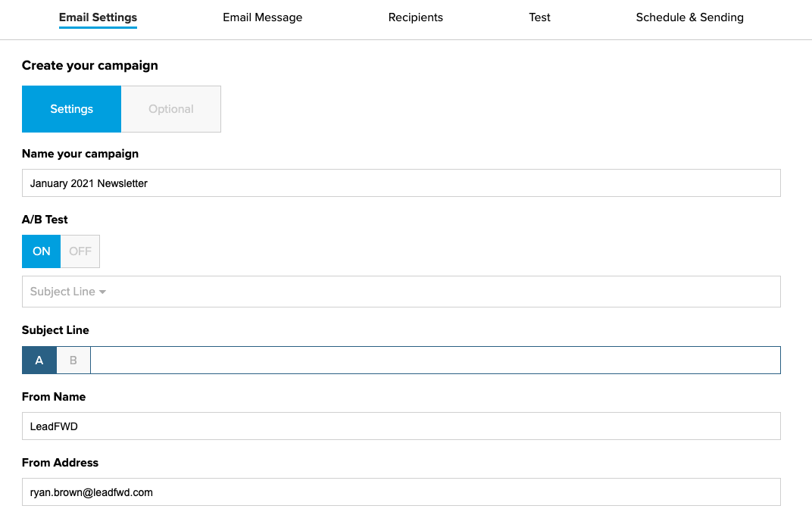Viewport: 812px width, 515px height.
Task: Switch to the Recipients step
Action: pyautogui.click(x=415, y=17)
